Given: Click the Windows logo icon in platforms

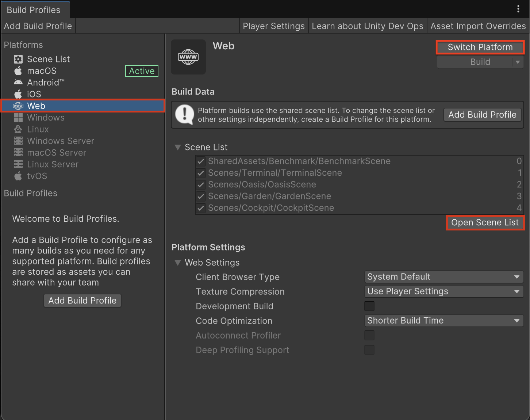Looking at the screenshot, I should coord(18,118).
